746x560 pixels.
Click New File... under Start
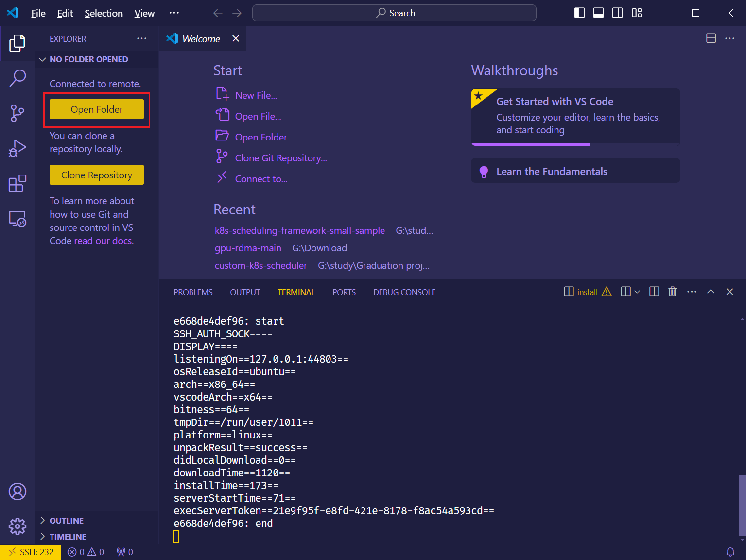[256, 95]
